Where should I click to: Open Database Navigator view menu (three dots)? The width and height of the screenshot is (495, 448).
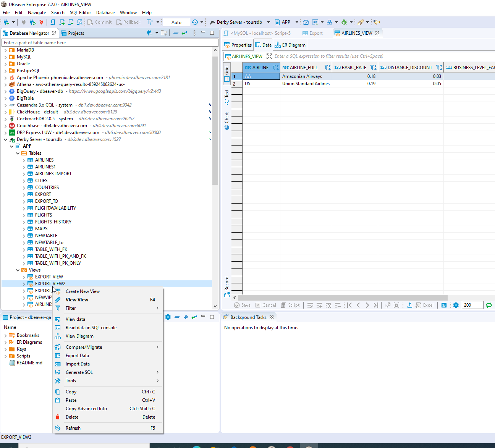pyautogui.click(x=194, y=33)
